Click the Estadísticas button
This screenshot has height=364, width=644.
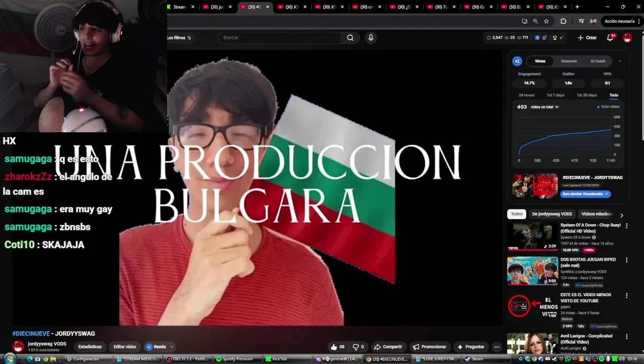(90, 347)
